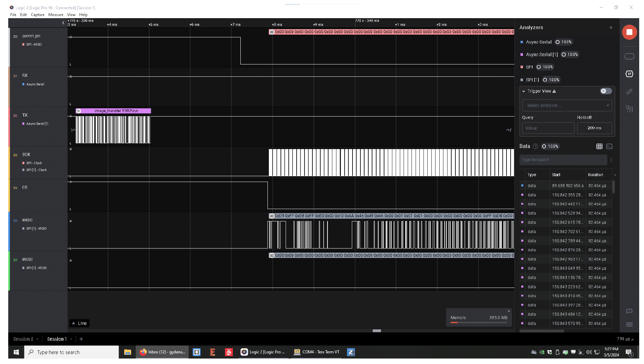Sort data table by Type column
The height and width of the screenshot is (364, 644).
pos(532,175)
